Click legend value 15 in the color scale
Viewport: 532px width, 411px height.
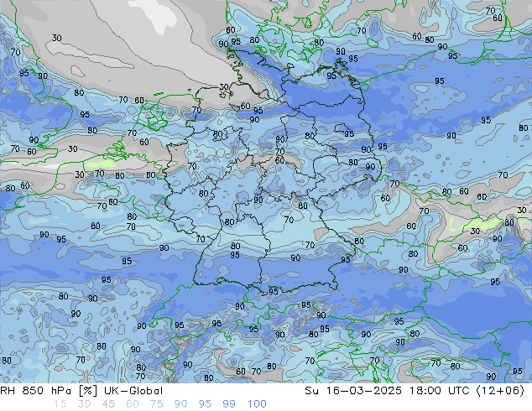pyautogui.click(x=60, y=404)
